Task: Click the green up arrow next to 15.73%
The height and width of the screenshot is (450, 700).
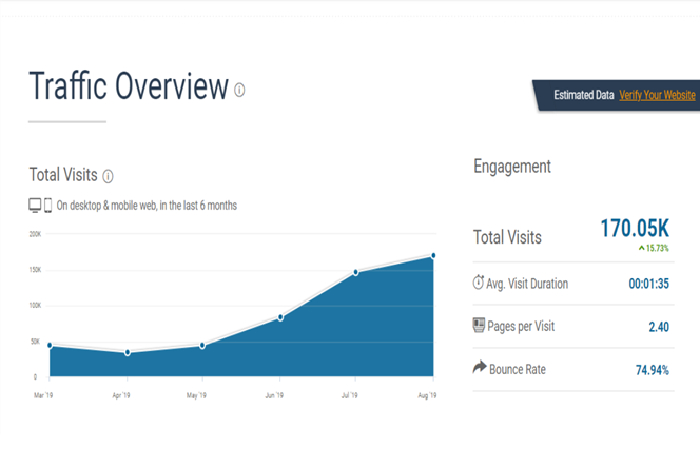Action: (642, 248)
